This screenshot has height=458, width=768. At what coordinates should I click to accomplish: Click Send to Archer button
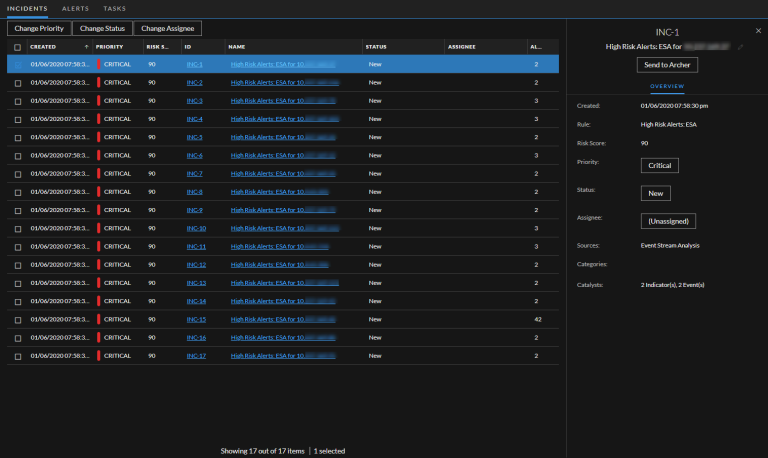[666, 65]
